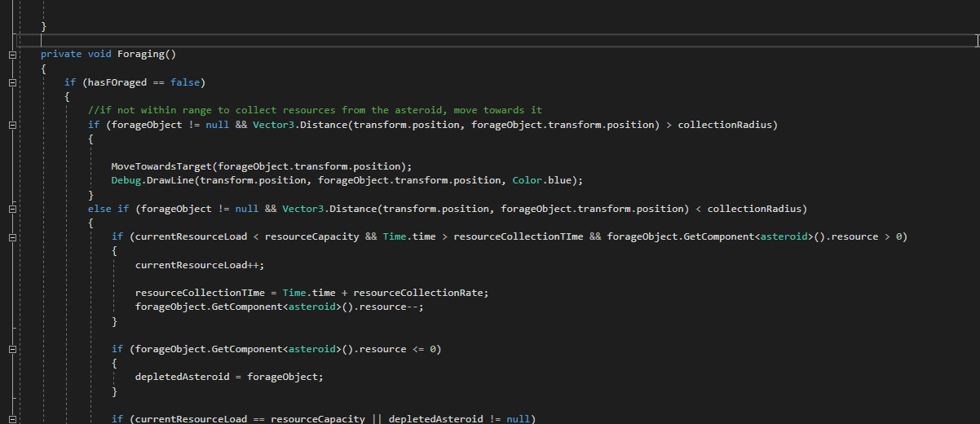Image resolution: width=980 pixels, height=424 pixels.
Task: Collapse the 'if (hasFOraged == false)' block
Action: click(x=12, y=82)
